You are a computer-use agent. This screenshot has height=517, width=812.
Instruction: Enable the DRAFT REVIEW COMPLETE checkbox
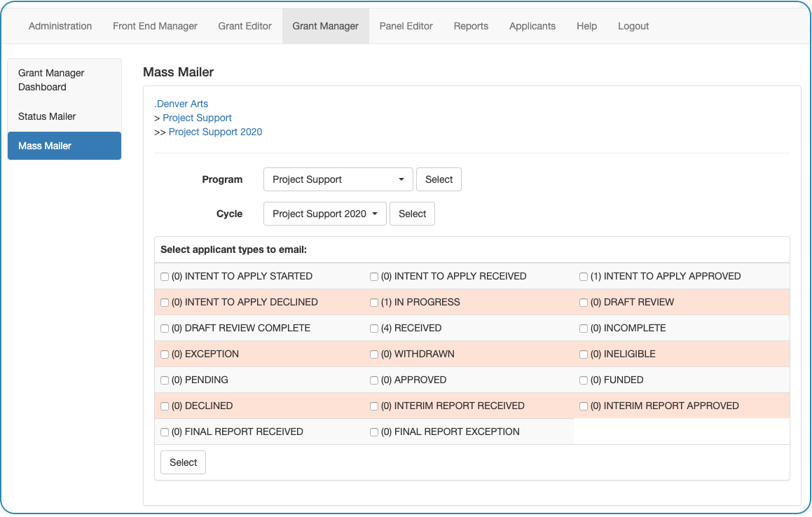[165, 329]
